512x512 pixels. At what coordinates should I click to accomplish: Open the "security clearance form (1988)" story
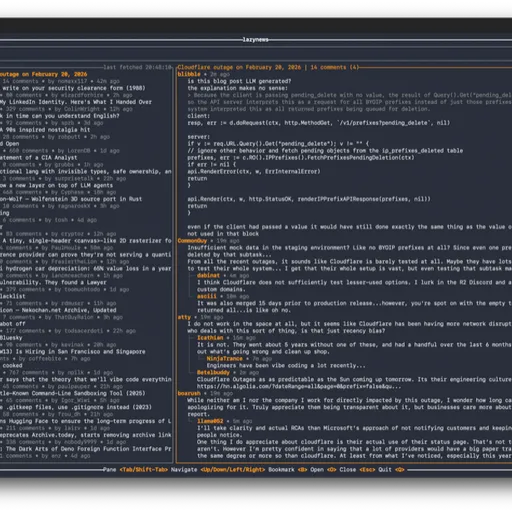click(x=73, y=88)
